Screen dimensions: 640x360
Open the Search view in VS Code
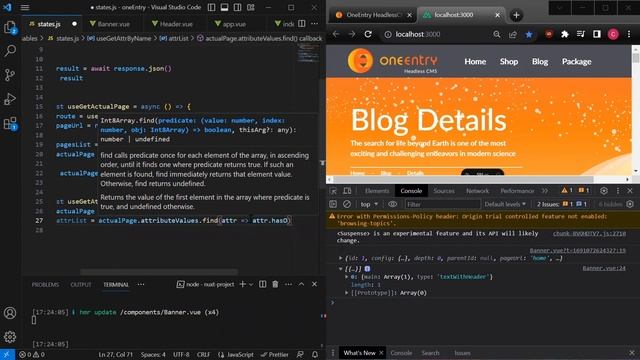10,51
